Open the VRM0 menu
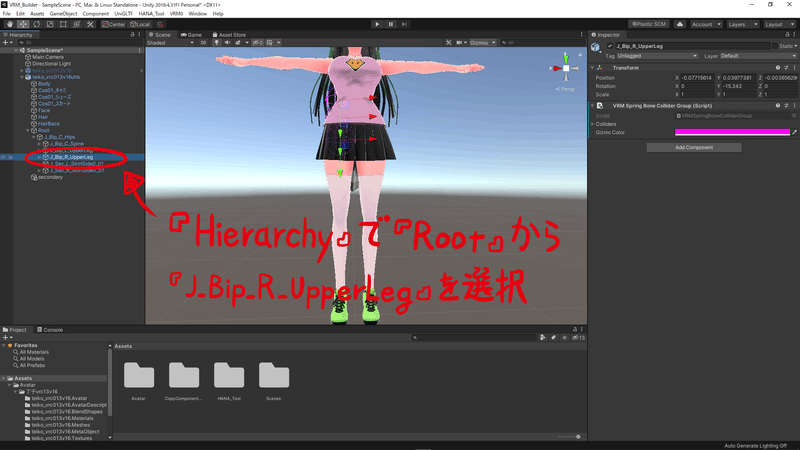Image resolution: width=800 pixels, height=450 pixels. tap(176, 14)
